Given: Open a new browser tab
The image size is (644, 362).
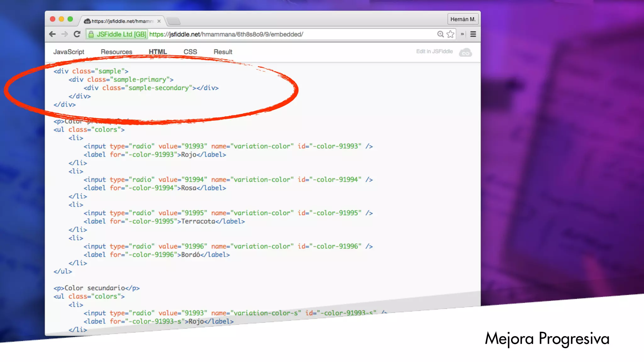Looking at the screenshot, I should 173,21.
